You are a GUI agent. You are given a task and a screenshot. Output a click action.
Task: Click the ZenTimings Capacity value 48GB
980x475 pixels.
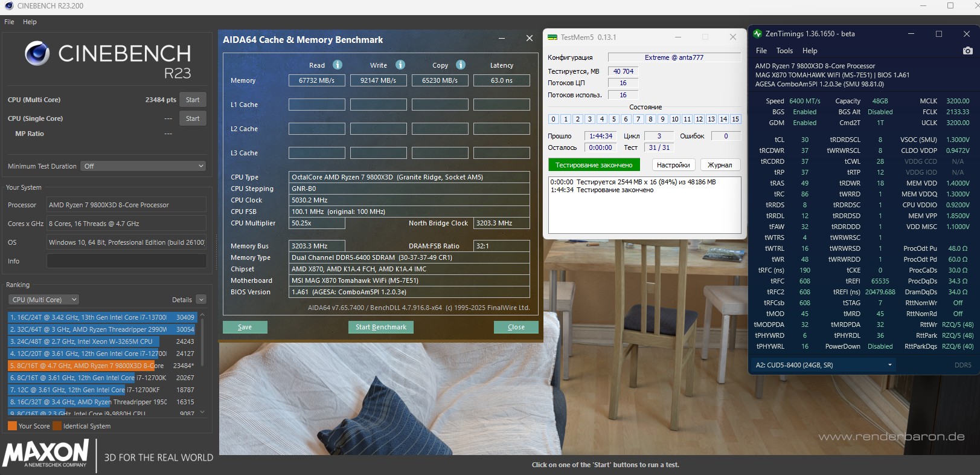point(880,101)
